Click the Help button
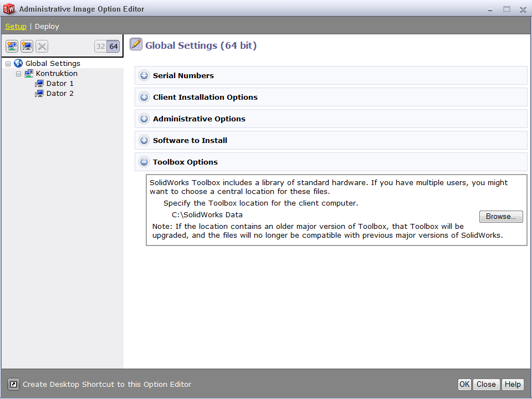The width and height of the screenshot is (532, 399). point(512,385)
